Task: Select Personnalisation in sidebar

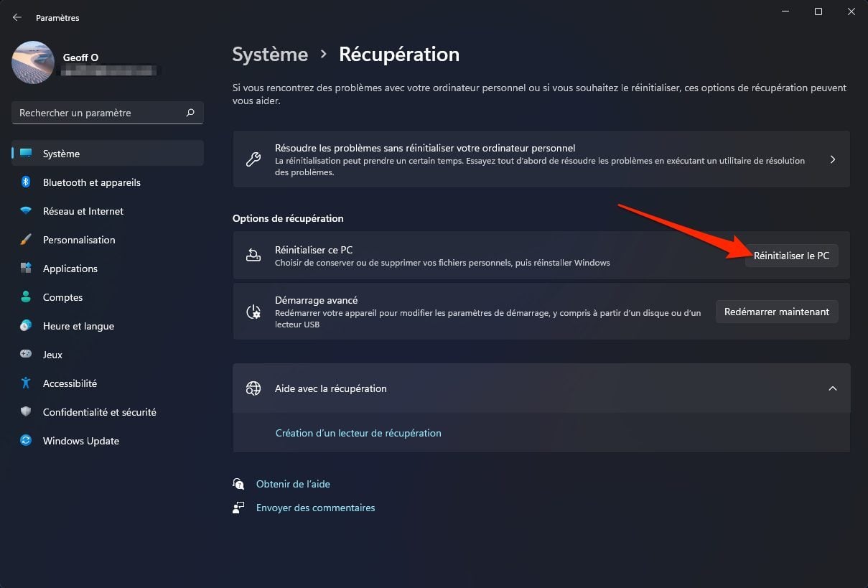Action: (x=108, y=240)
